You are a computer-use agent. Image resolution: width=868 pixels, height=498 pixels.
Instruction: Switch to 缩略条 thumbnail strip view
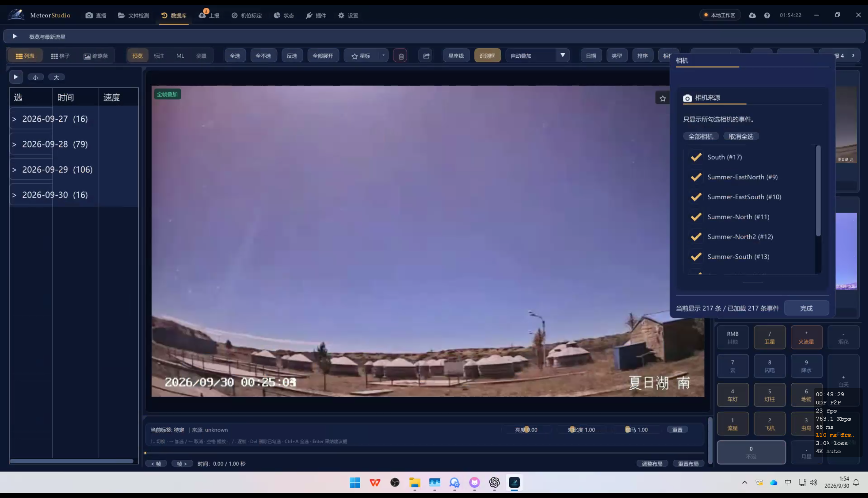click(96, 56)
